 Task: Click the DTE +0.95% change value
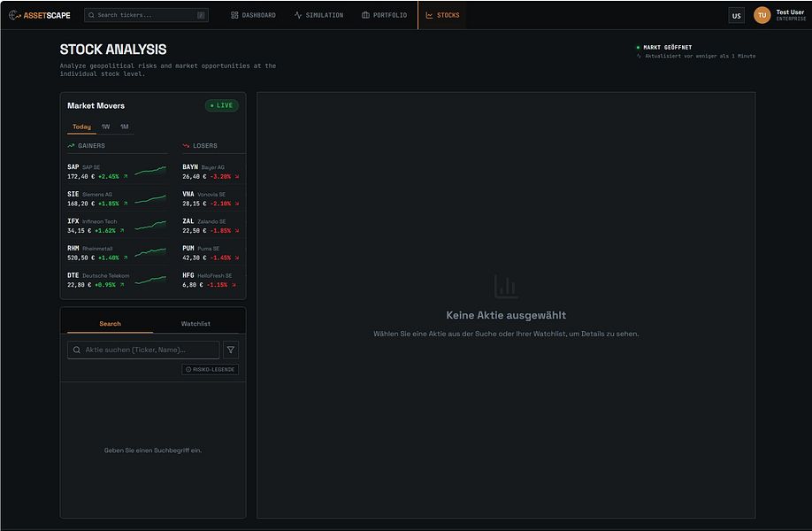105,285
